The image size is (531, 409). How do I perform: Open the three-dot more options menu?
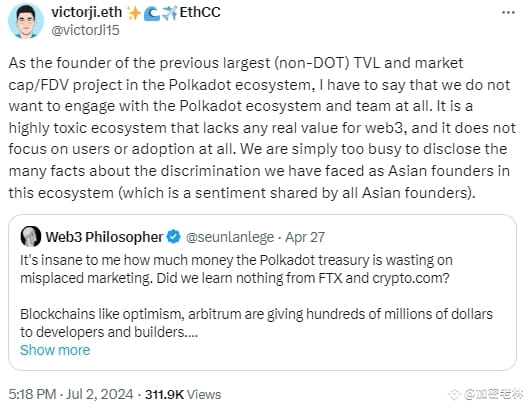[508, 13]
